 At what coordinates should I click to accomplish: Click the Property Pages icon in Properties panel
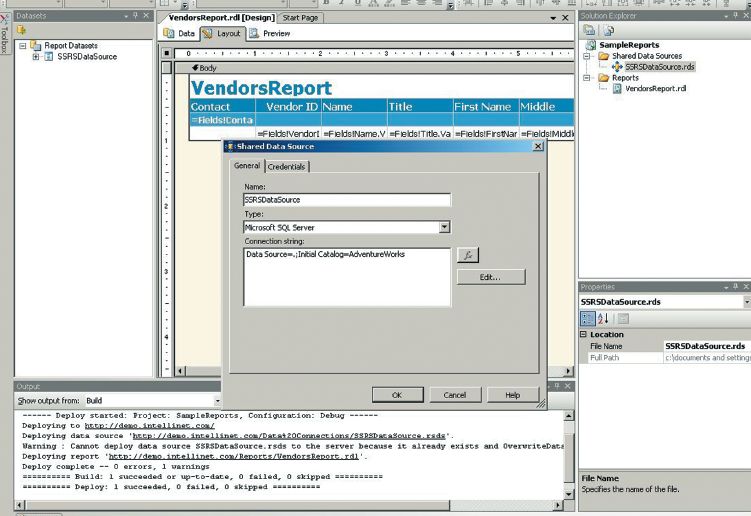click(623, 318)
